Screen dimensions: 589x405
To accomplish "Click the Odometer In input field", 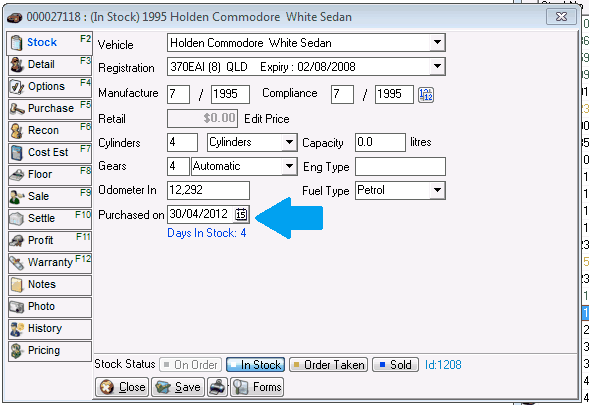I will point(208,190).
